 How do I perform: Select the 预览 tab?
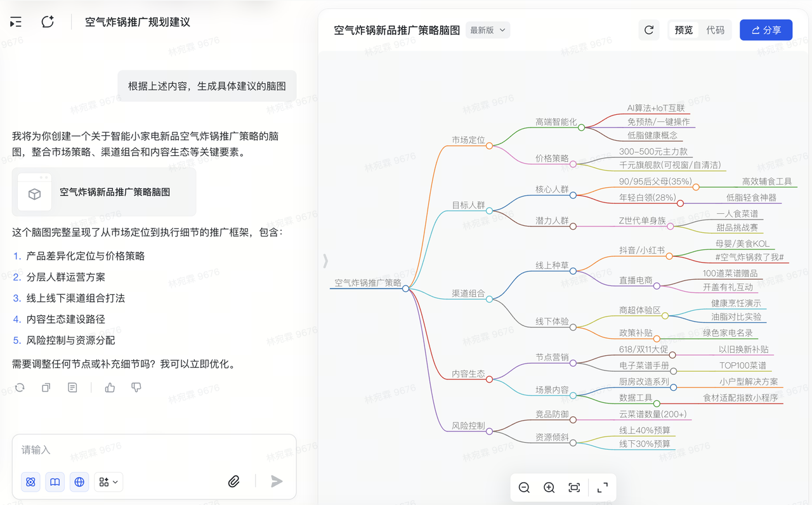(684, 30)
